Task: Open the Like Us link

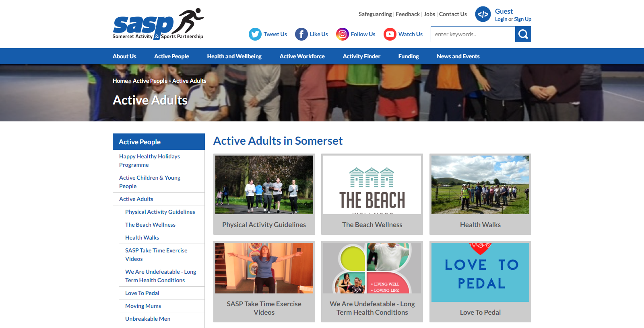Action: click(x=319, y=34)
